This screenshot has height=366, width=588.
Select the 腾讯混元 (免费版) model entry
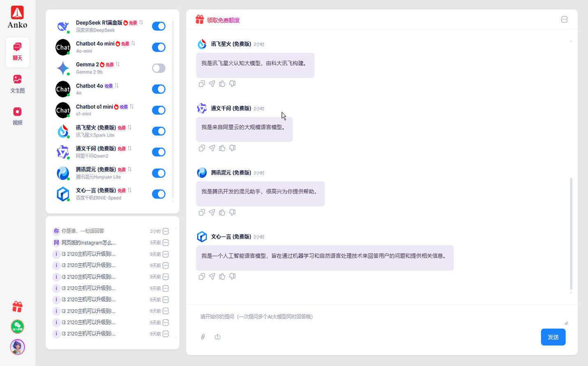[110, 173]
